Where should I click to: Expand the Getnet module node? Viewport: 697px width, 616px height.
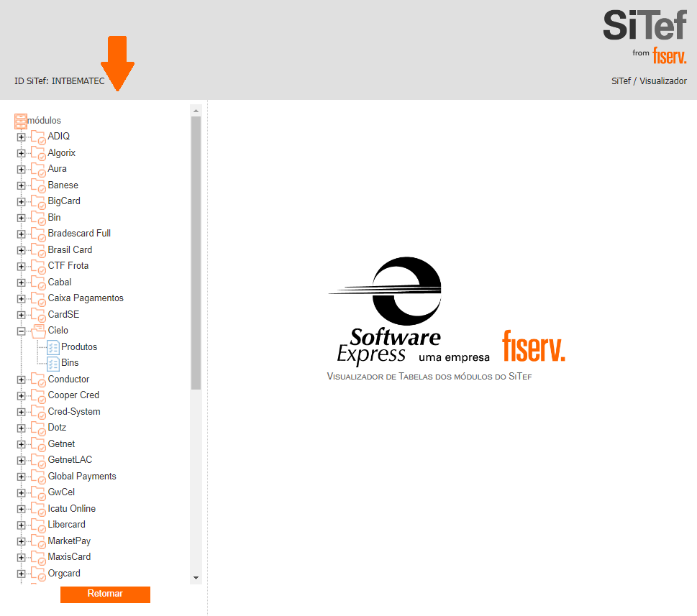21,444
